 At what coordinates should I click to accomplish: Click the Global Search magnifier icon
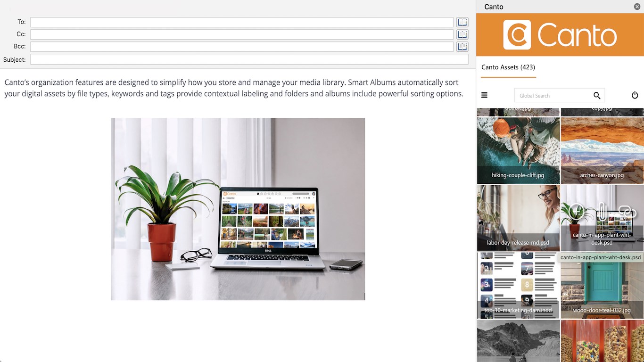[x=597, y=96]
